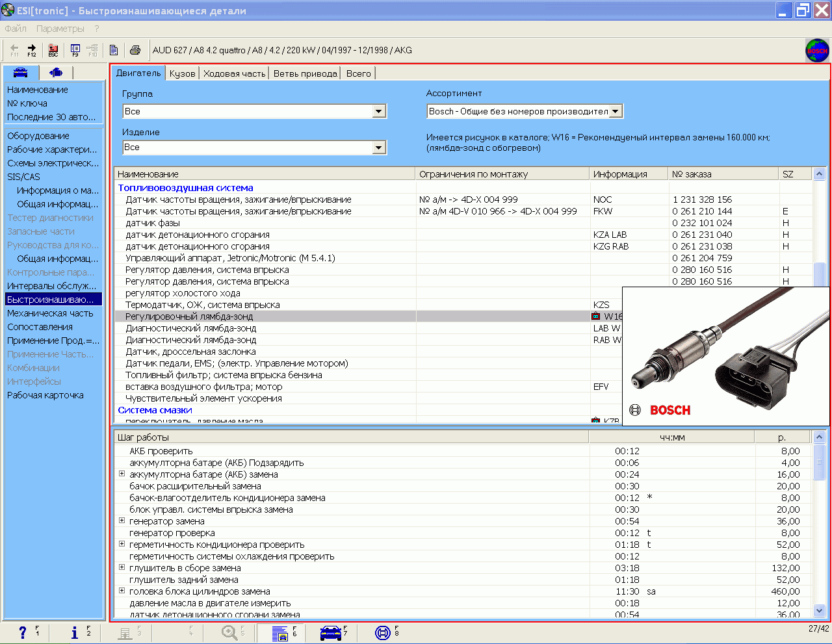The image size is (832, 644).
Task: Click the F12 forward arrow icon
Action: [x=31, y=50]
